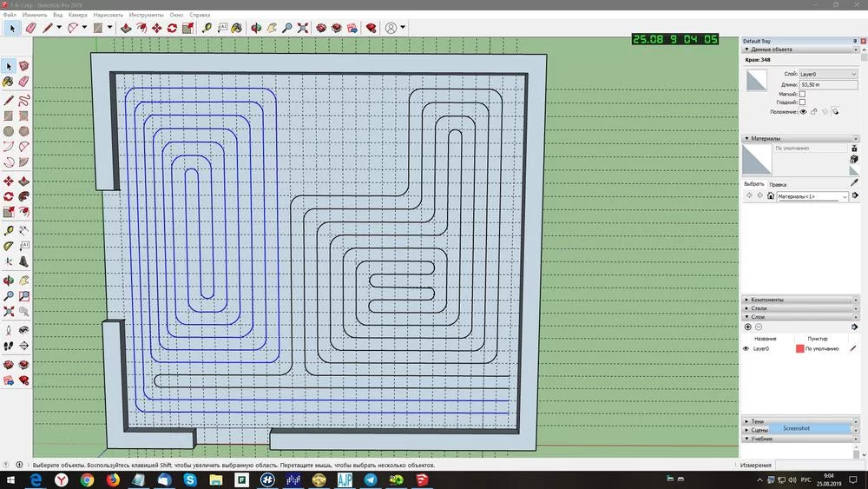Click the add layer plus button
868x489 pixels.
click(x=748, y=327)
